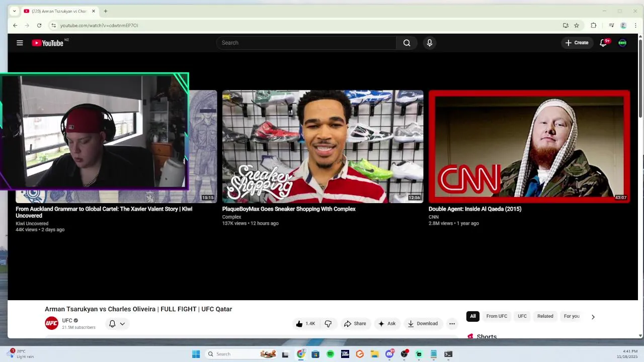Open more actions three-dot menu under video
The height and width of the screenshot is (362, 644).
tap(452, 324)
